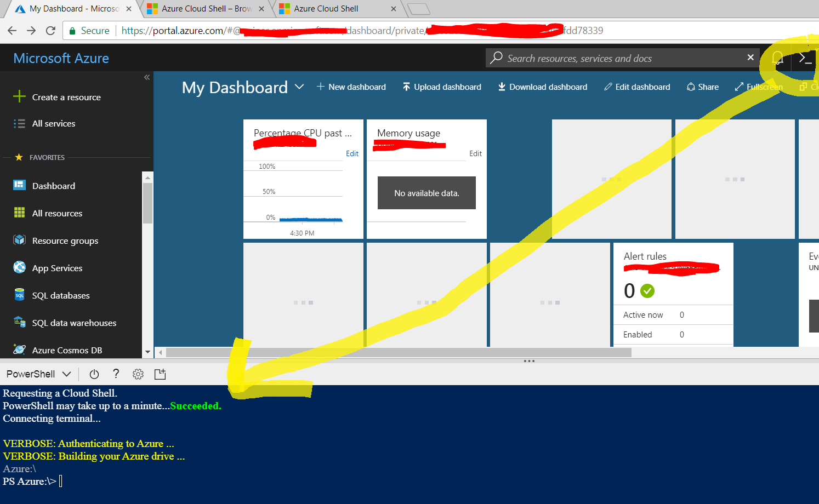Create a New dashboard
Viewport: 819px width, 504px height.
pos(351,87)
